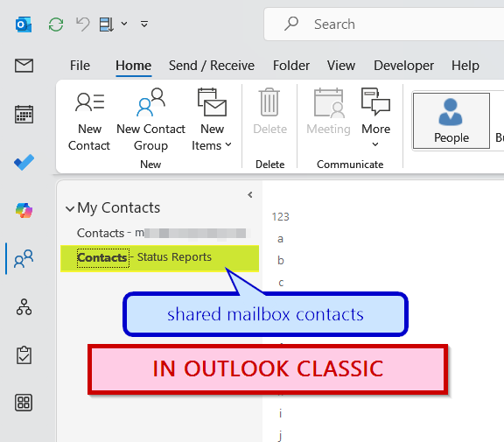Click New Contact button in ribbon

point(89,120)
